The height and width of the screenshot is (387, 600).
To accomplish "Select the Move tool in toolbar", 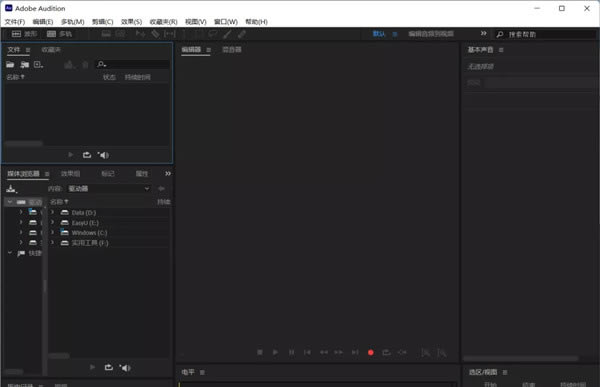I will (140, 34).
